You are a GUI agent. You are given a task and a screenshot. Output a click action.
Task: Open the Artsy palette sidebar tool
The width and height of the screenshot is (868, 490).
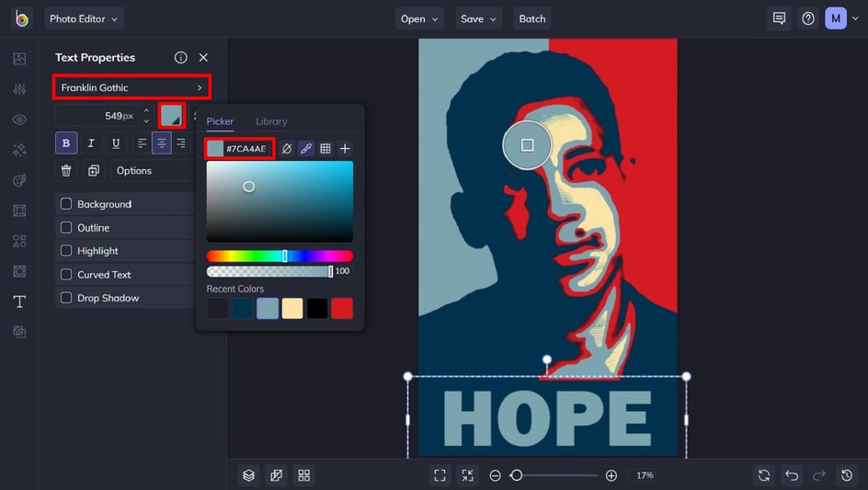[19, 180]
